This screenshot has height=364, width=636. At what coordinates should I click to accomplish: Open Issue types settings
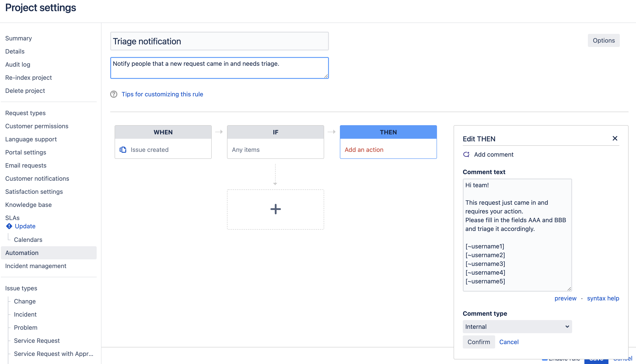pyautogui.click(x=21, y=288)
